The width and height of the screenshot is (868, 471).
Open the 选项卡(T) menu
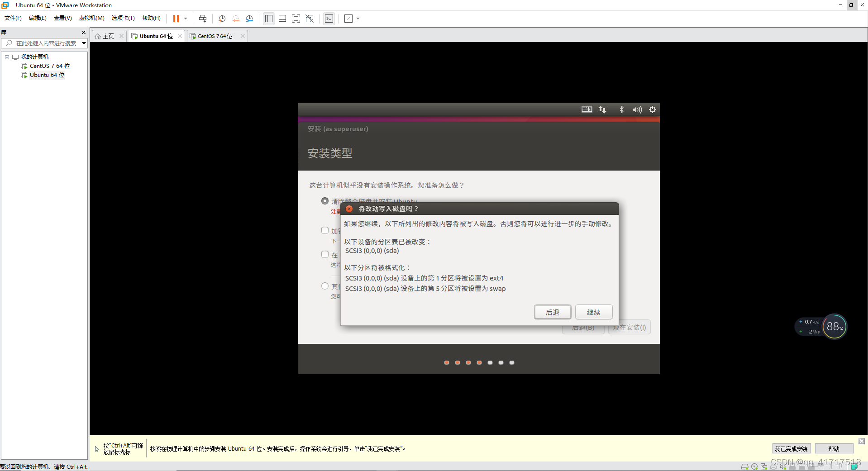(123, 18)
